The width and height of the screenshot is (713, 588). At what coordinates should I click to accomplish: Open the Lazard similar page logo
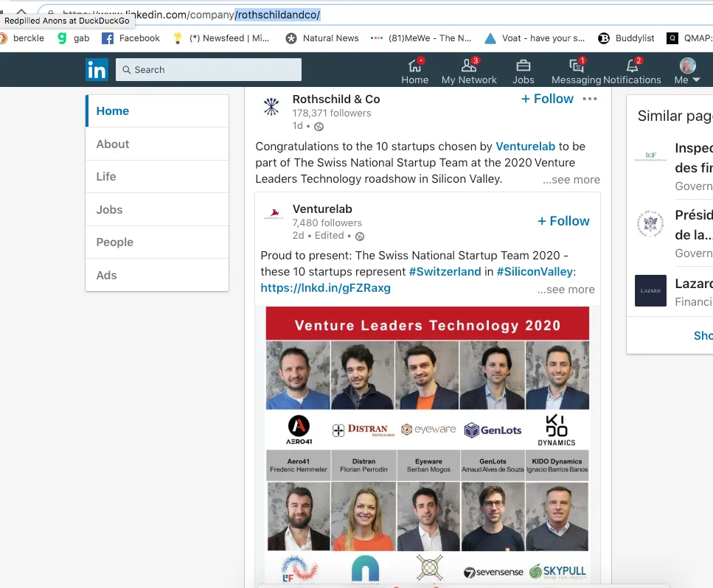point(651,290)
